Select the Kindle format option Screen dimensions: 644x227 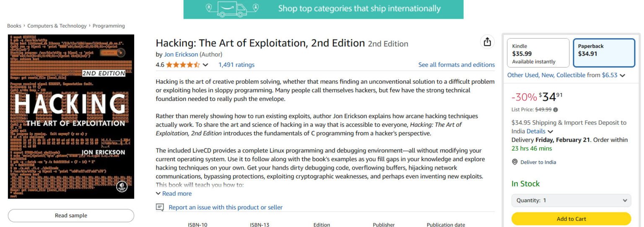click(538, 53)
